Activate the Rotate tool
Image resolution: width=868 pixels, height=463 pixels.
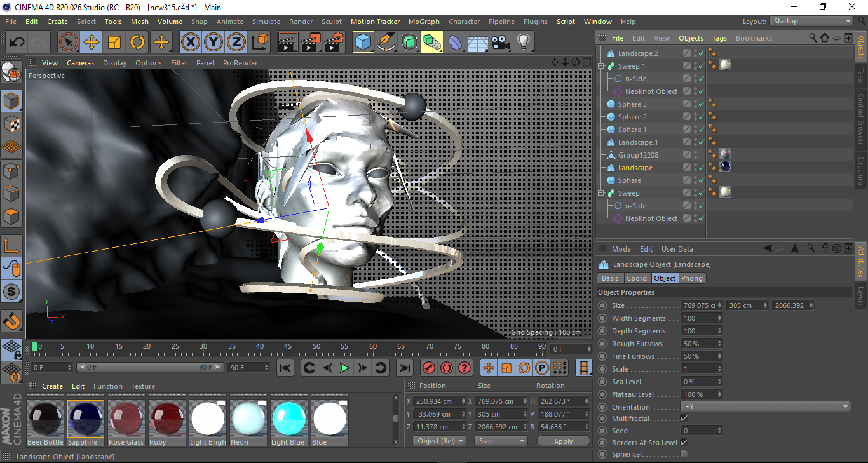point(137,43)
